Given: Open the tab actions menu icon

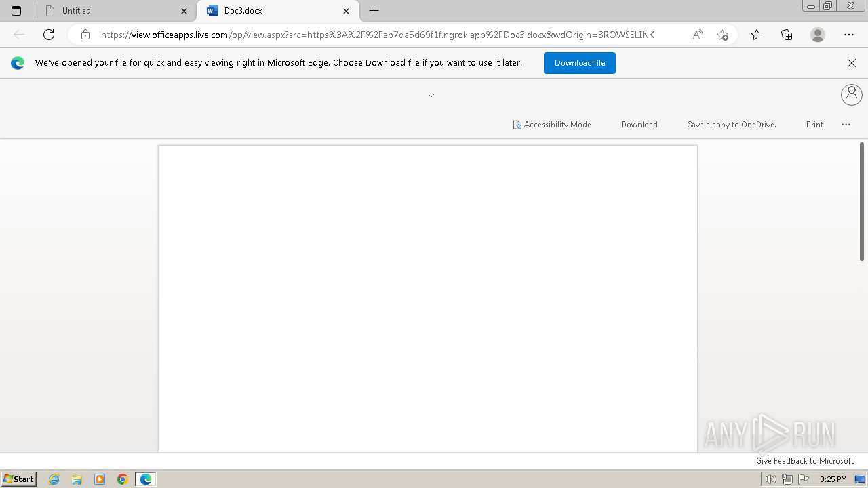Looking at the screenshot, I should 16,11.
